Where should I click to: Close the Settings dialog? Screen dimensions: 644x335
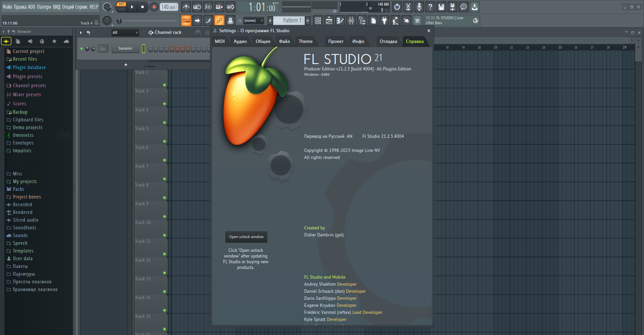[x=429, y=31]
